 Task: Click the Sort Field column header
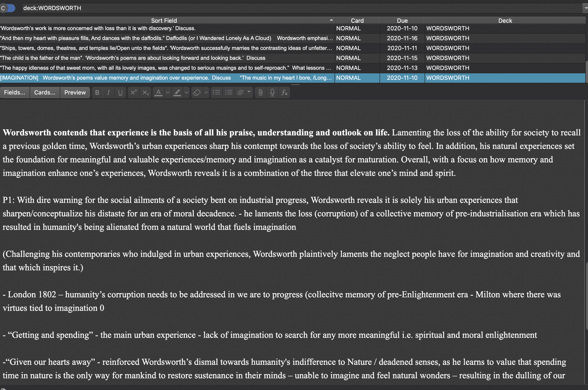coord(164,20)
